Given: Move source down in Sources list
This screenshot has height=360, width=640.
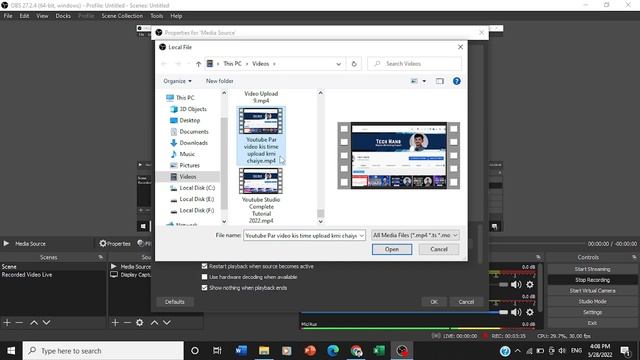Looking at the screenshot, I should click(167, 323).
